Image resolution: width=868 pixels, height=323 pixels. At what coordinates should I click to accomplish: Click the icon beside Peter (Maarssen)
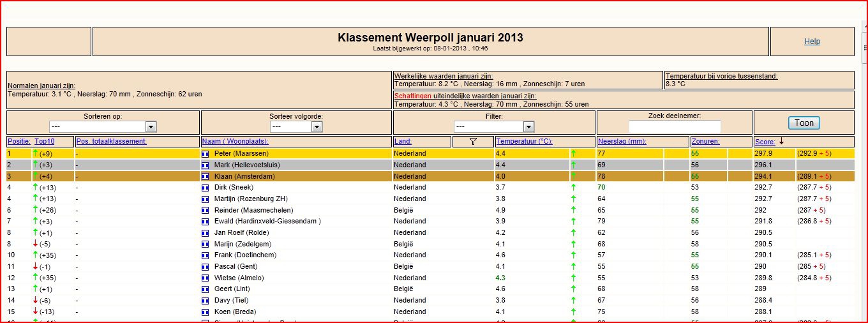[206, 154]
